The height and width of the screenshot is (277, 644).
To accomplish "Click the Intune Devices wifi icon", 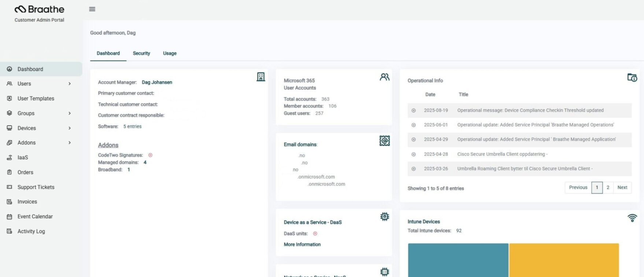I will [x=632, y=218].
